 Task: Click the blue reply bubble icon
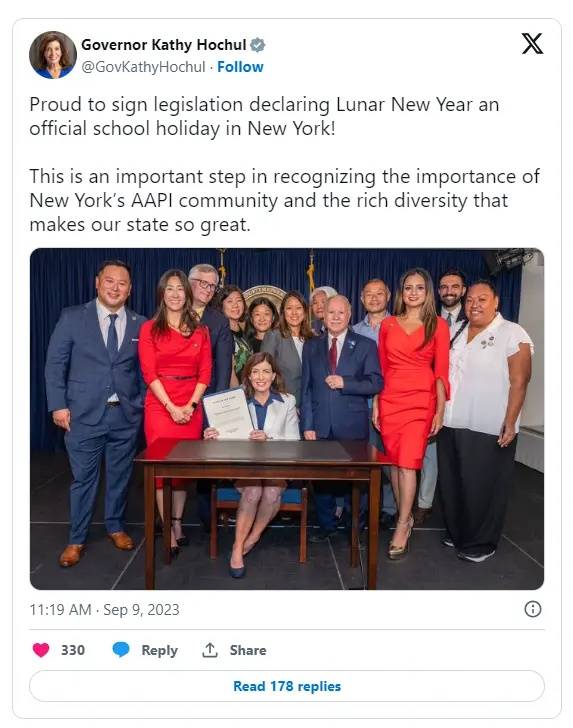(x=121, y=650)
